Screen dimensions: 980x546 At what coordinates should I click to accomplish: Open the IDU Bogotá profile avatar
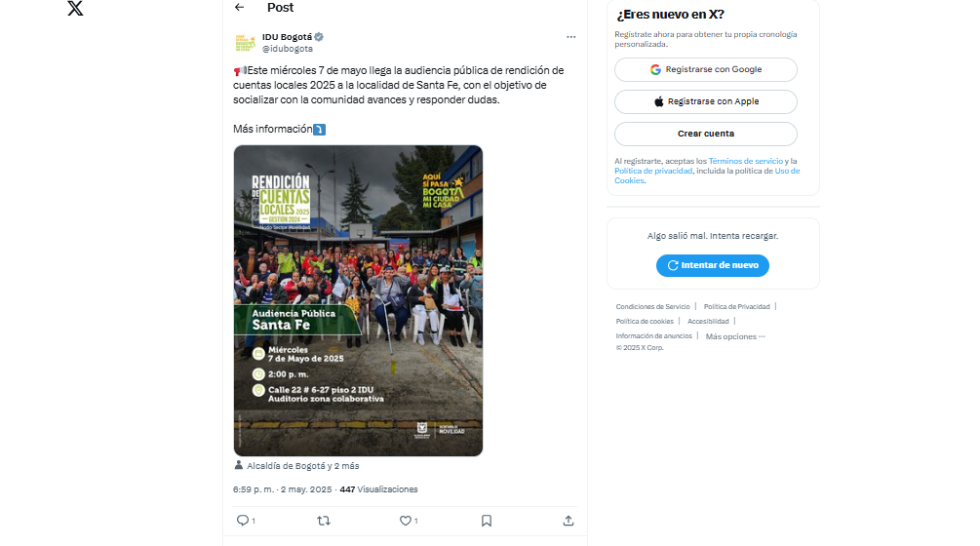tap(245, 43)
